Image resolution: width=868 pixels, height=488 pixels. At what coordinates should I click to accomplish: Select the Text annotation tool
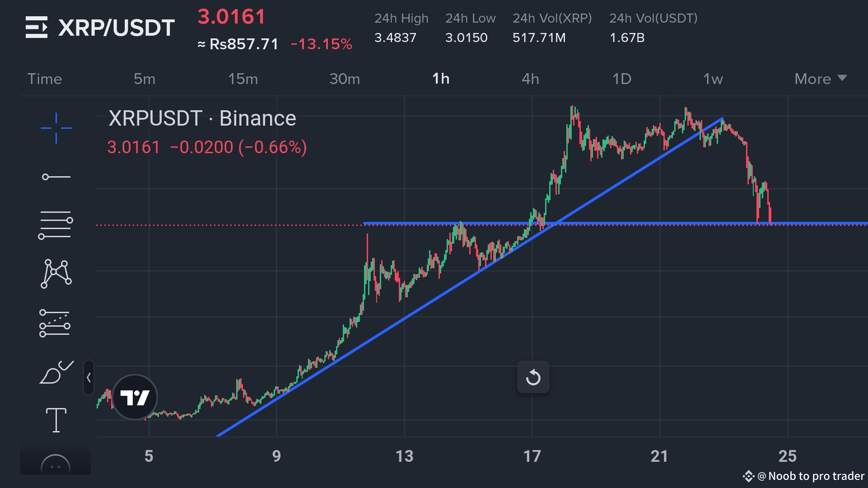[56, 420]
